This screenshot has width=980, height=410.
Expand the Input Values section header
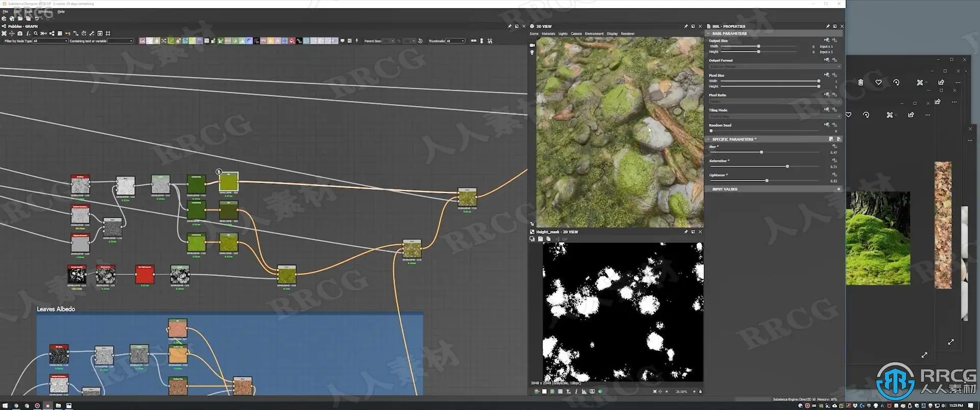pyautogui.click(x=724, y=189)
